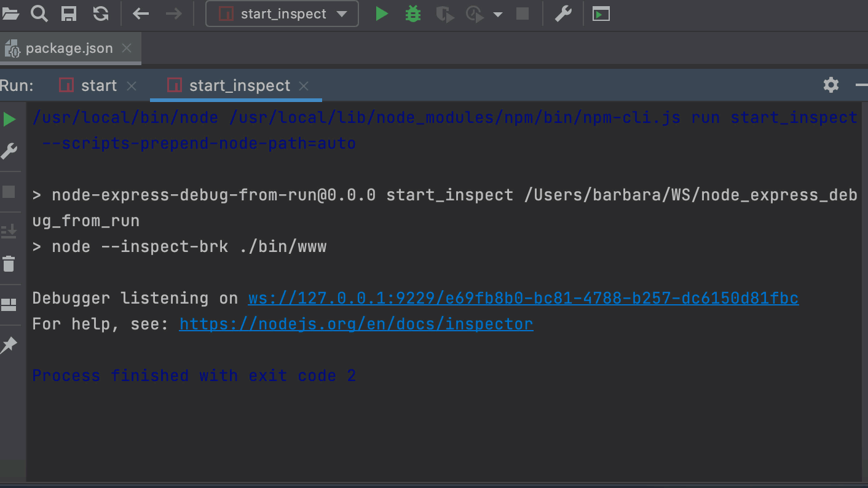Open the Save All icon
Screen dimensions: 868x488
coord(69,14)
